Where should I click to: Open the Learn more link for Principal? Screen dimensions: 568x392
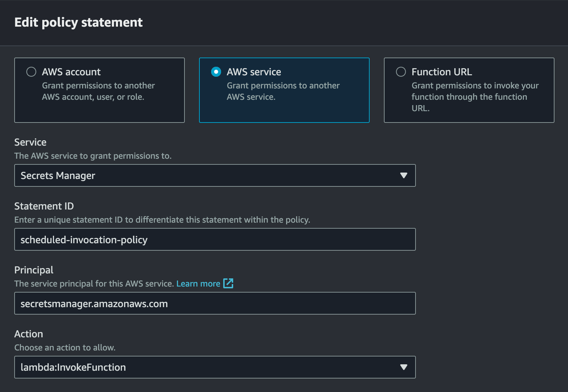coord(198,284)
